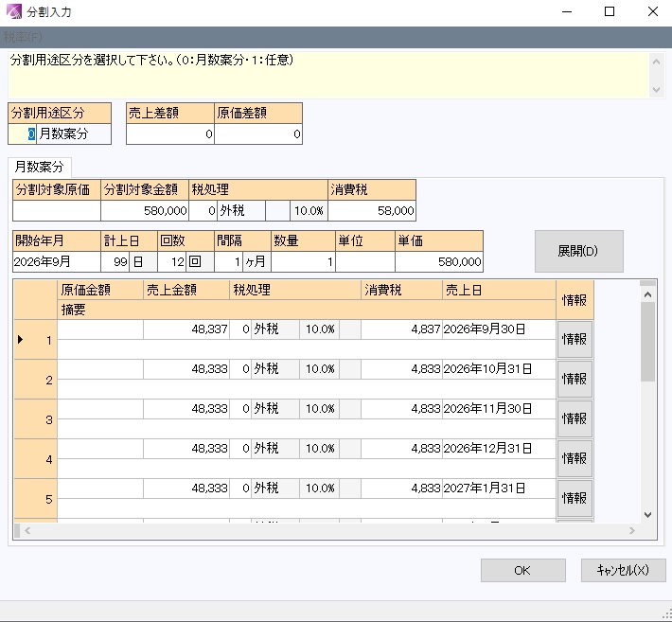Click the 数量 field
The width and height of the screenshot is (672, 622).
(x=303, y=261)
